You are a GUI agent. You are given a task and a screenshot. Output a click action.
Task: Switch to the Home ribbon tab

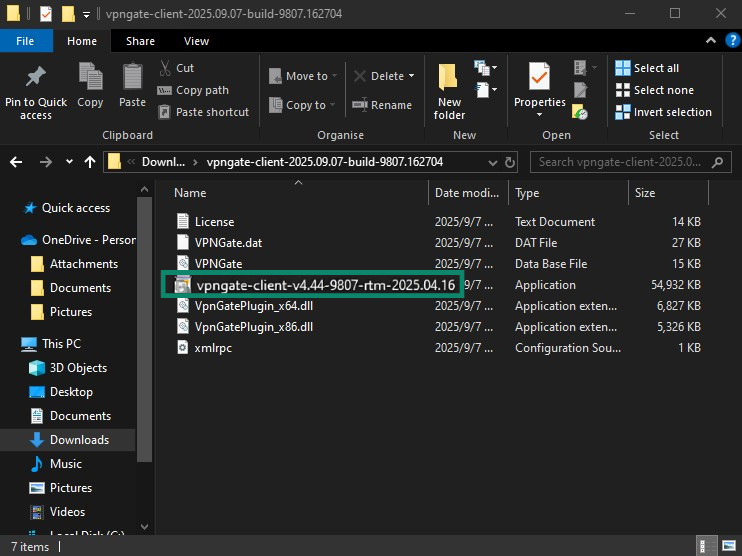coord(82,41)
